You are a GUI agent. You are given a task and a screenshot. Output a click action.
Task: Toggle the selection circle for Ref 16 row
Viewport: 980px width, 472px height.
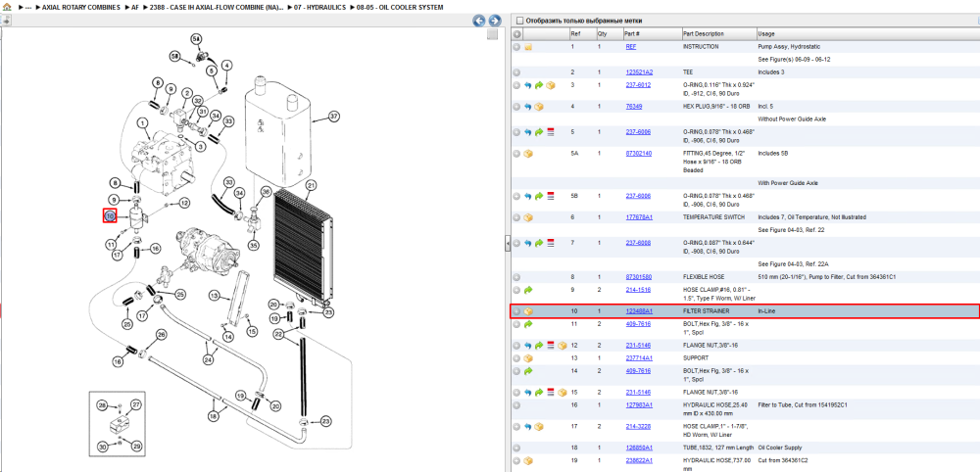516,405
